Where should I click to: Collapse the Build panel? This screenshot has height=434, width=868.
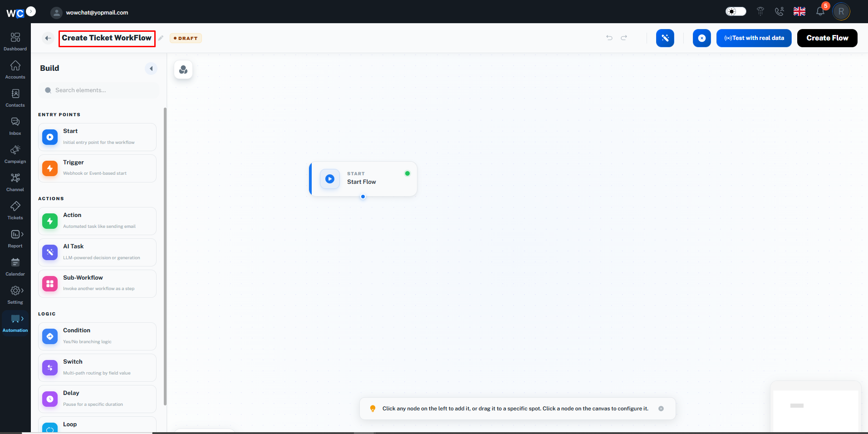(x=151, y=69)
